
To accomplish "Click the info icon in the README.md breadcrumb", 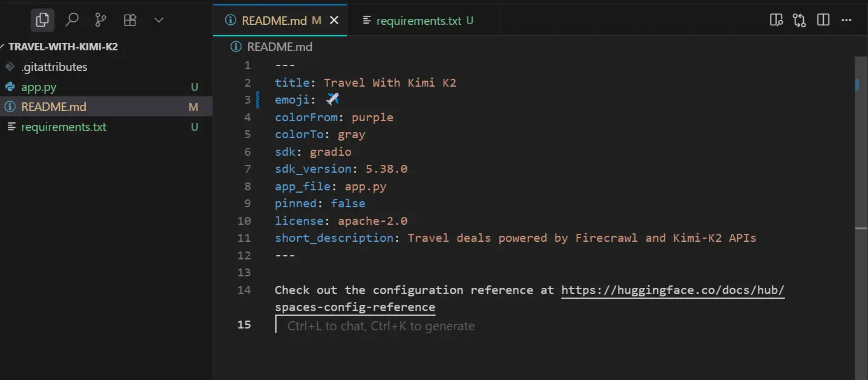I will point(234,47).
